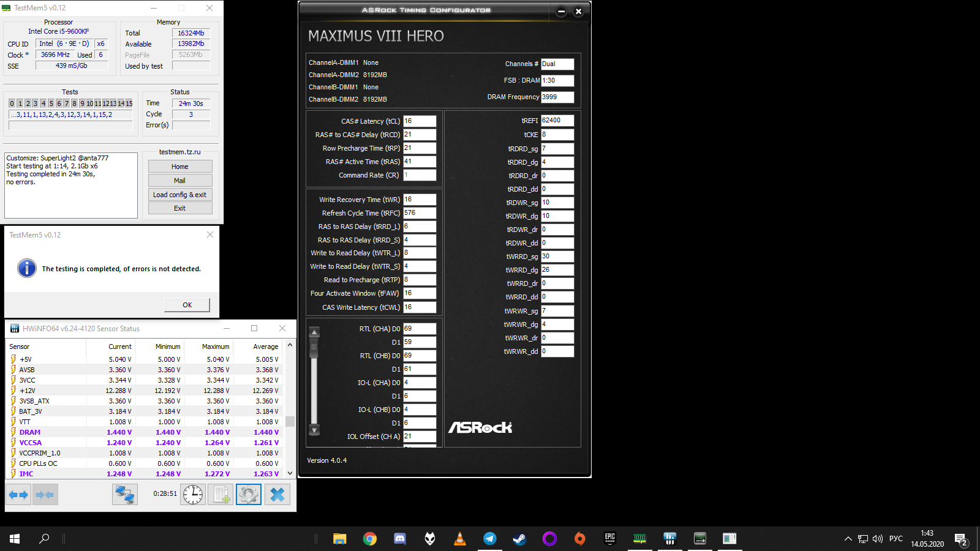Click the Mail button in TestMem5
This screenshot has width=980, height=551.
tap(180, 181)
